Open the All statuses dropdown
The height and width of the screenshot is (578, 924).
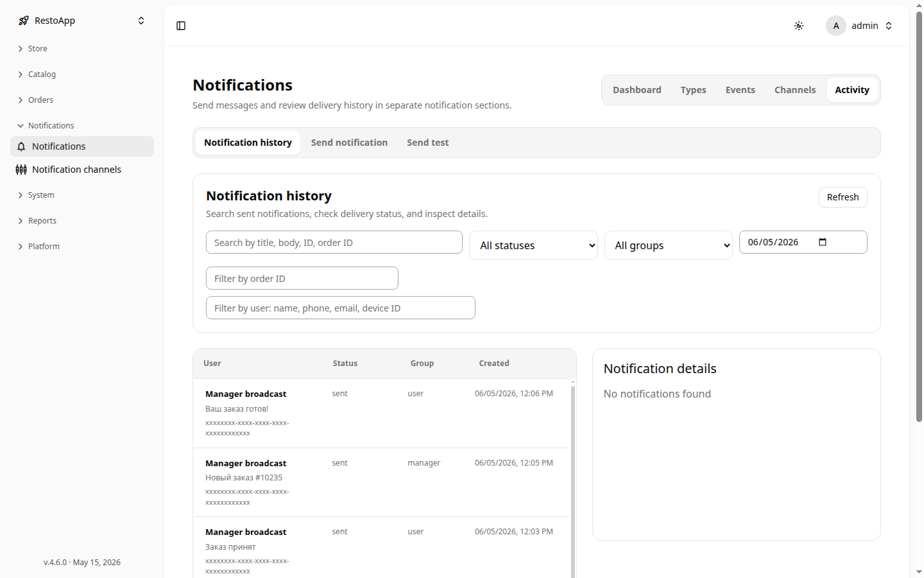click(533, 245)
